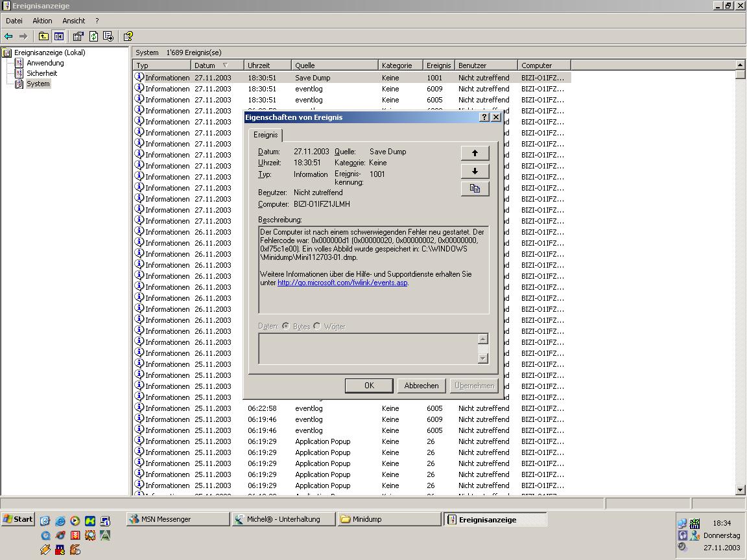Toggle console tree show/hide toolbar icon

tap(59, 36)
